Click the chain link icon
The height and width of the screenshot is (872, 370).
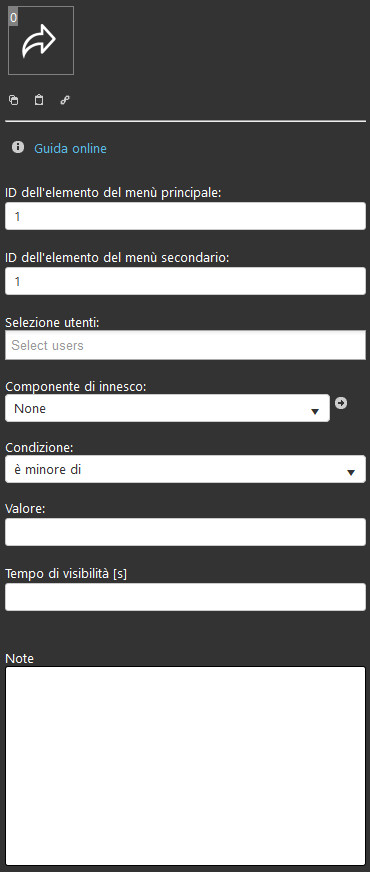click(65, 100)
